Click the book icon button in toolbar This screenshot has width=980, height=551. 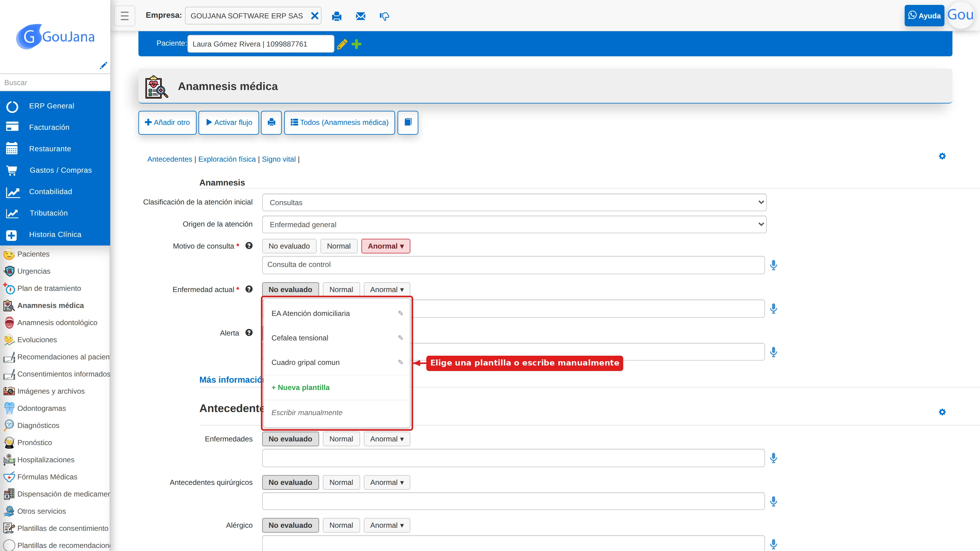point(408,122)
